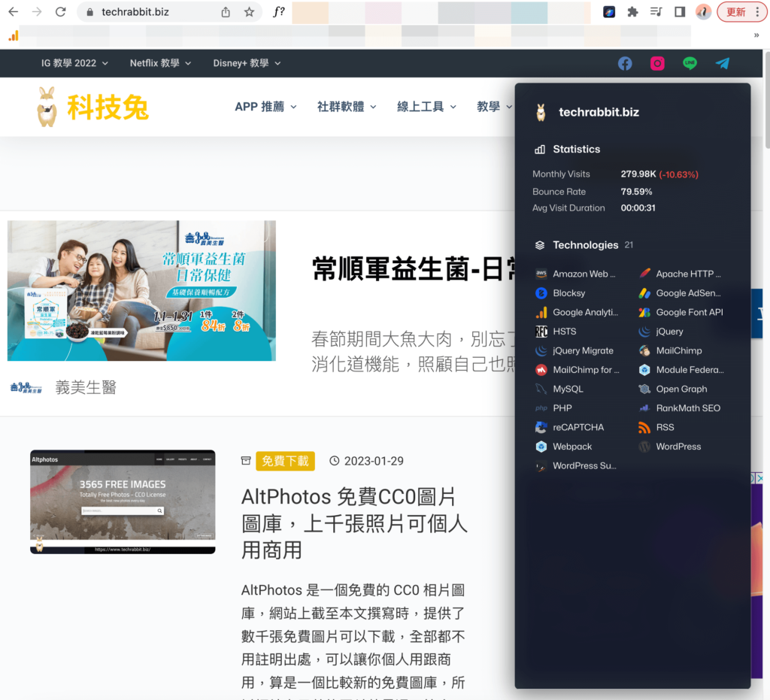Click the 更新 update button

tap(735, 12)
